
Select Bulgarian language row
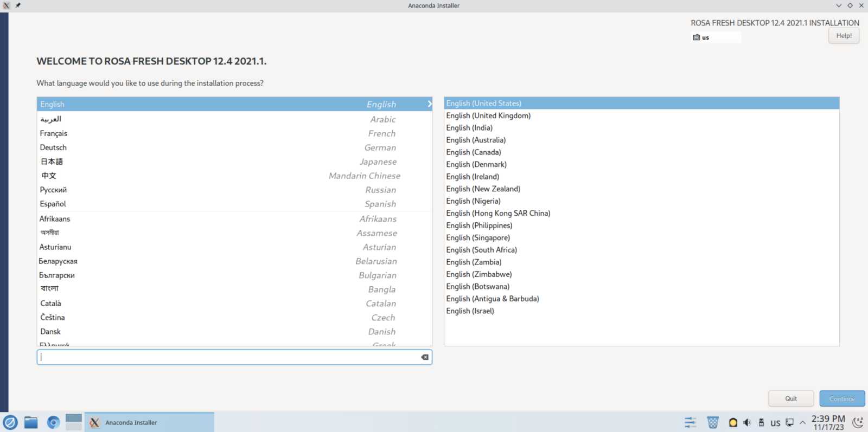[234, 275]
